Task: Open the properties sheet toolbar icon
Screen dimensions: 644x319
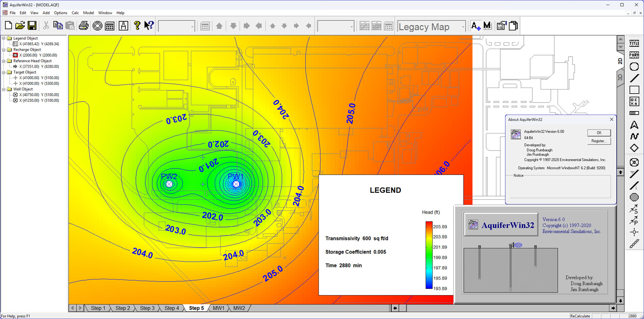Action: (501, 26)
